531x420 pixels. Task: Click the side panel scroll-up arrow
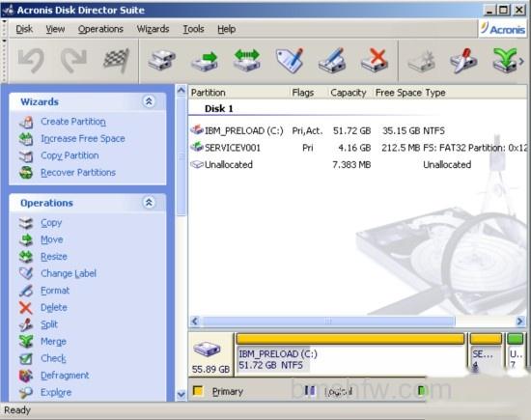(x=182, y=91)
